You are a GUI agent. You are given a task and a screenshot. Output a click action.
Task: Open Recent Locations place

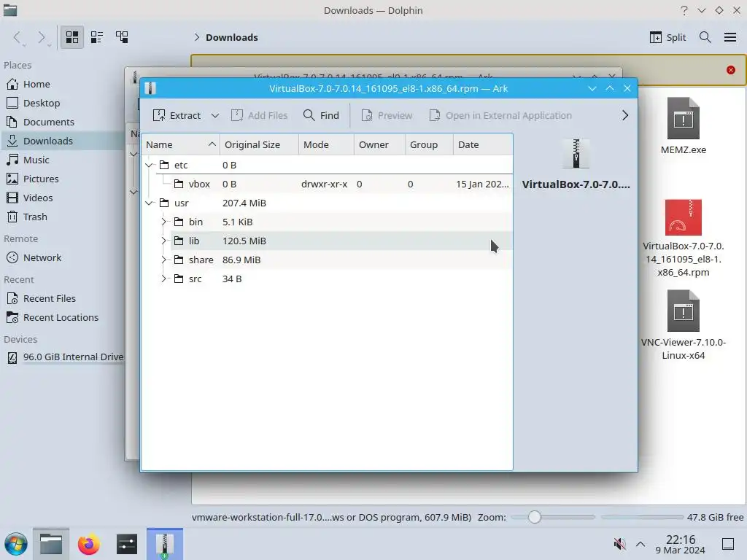62,318
